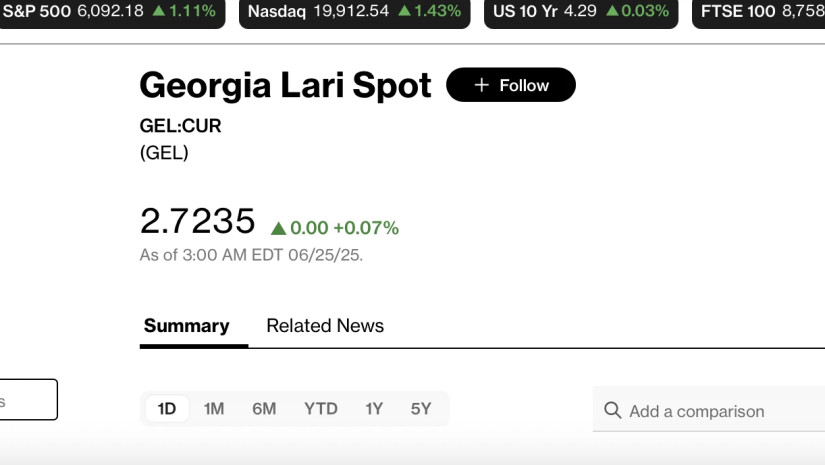
Task: Click the search magnifier icon
Action: pos(613,410)
